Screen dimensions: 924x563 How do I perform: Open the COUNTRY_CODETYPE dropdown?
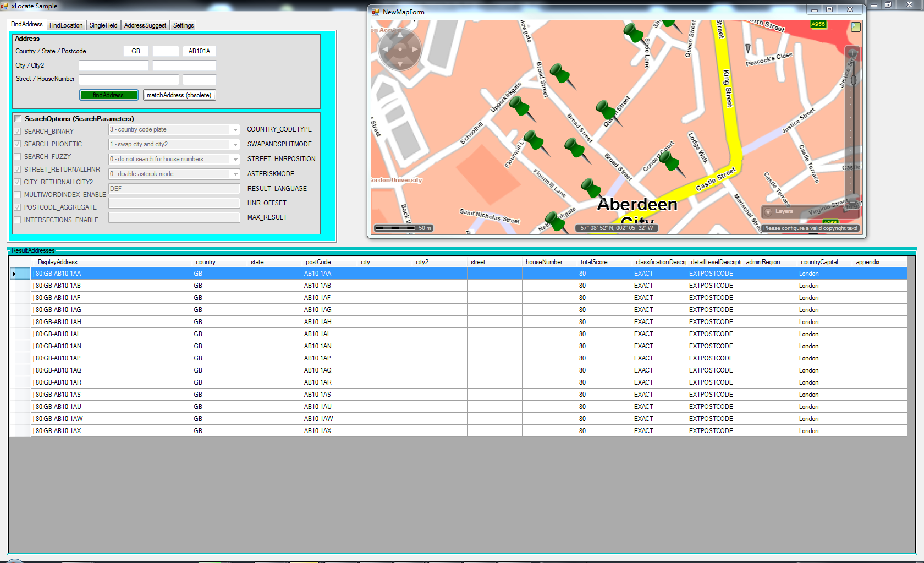coord(235,130)
